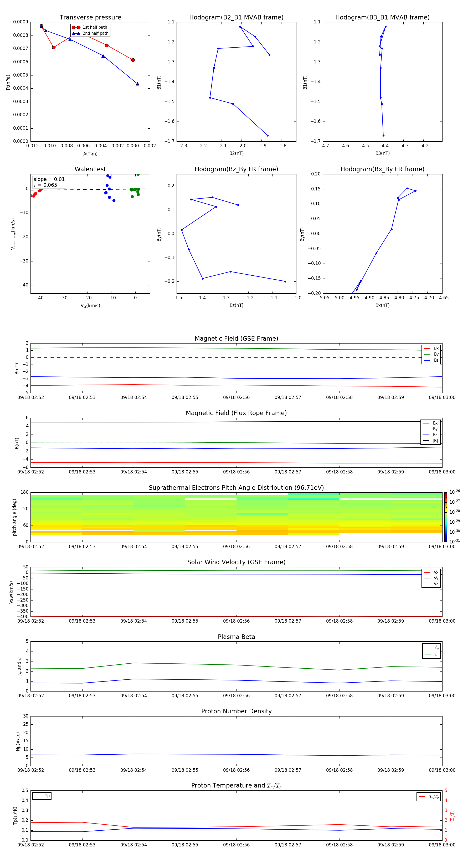Click the Vx entry in solar wind legend

pyautogui.click(x=431, y=572)
